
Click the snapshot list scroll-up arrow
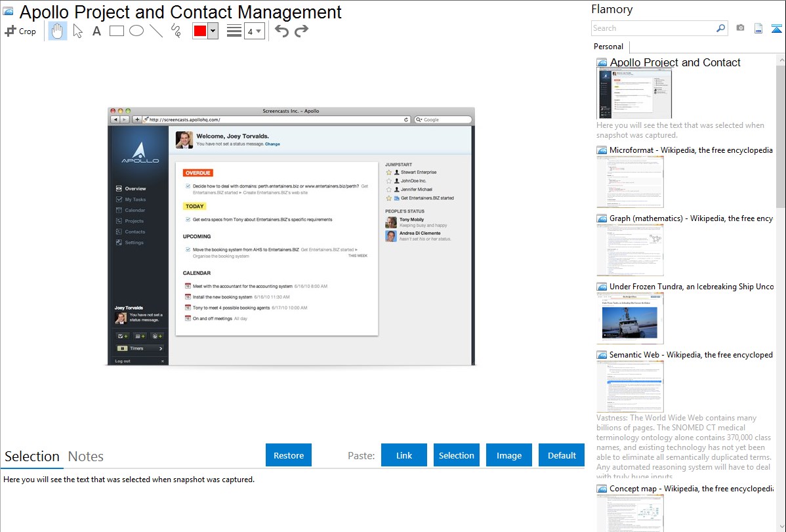point(781,60)
